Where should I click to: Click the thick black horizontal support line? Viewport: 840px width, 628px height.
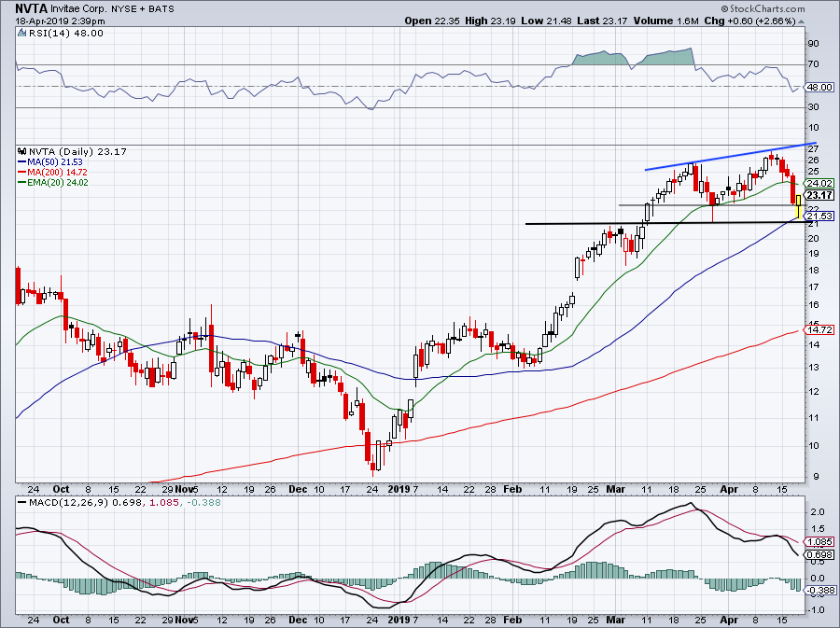coord(665,223)
